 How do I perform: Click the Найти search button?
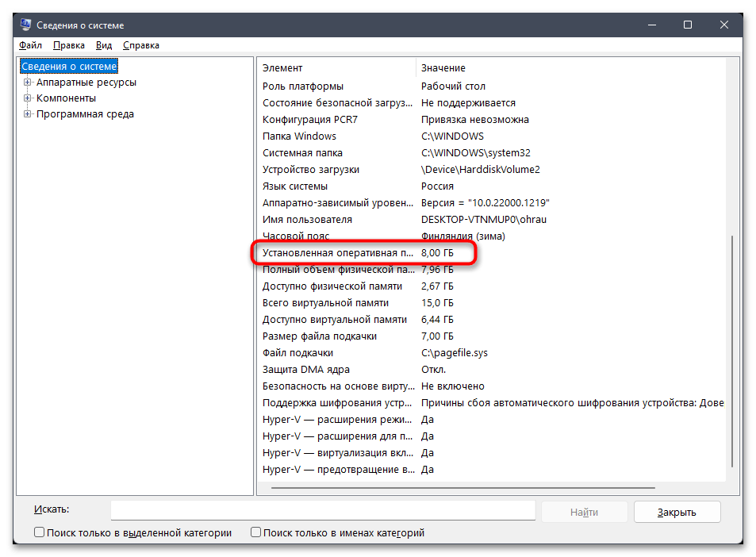584,512
